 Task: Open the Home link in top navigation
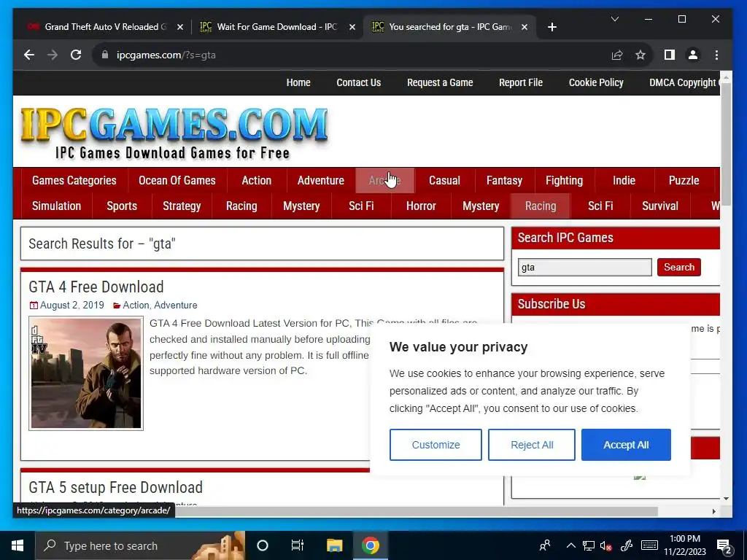tap(298, 83)
